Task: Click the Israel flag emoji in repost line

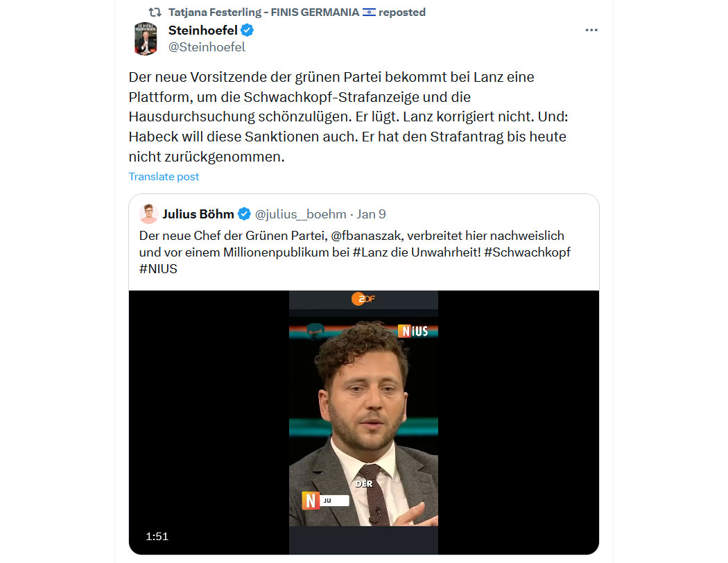Action: pos(369,12)
